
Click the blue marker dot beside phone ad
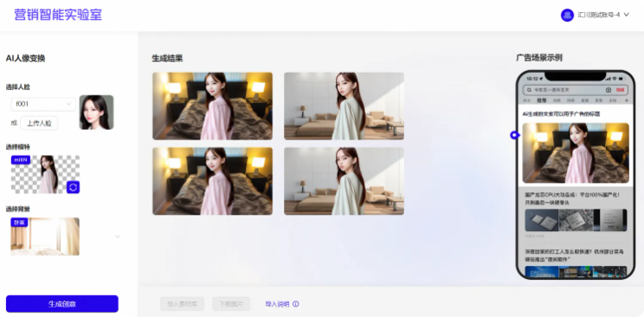(514, 135)
